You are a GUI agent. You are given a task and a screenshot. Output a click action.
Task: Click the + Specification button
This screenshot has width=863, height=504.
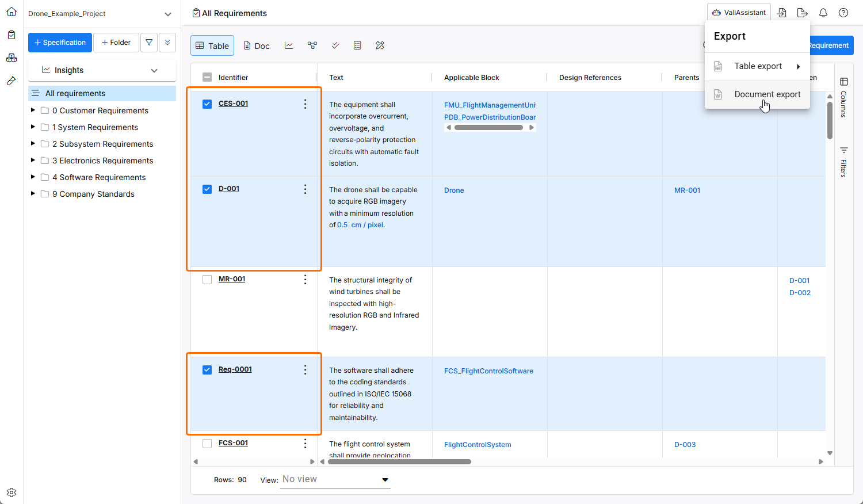coord(60,43)
